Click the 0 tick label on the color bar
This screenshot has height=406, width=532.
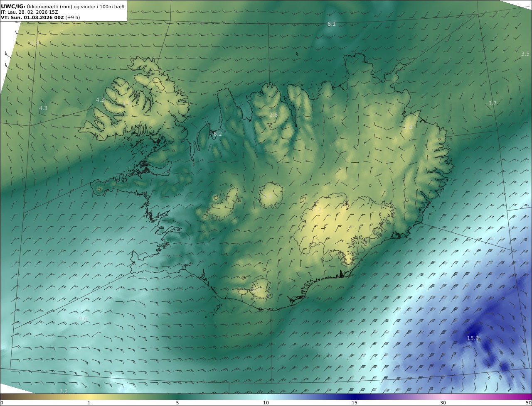(x=2, y=403)
